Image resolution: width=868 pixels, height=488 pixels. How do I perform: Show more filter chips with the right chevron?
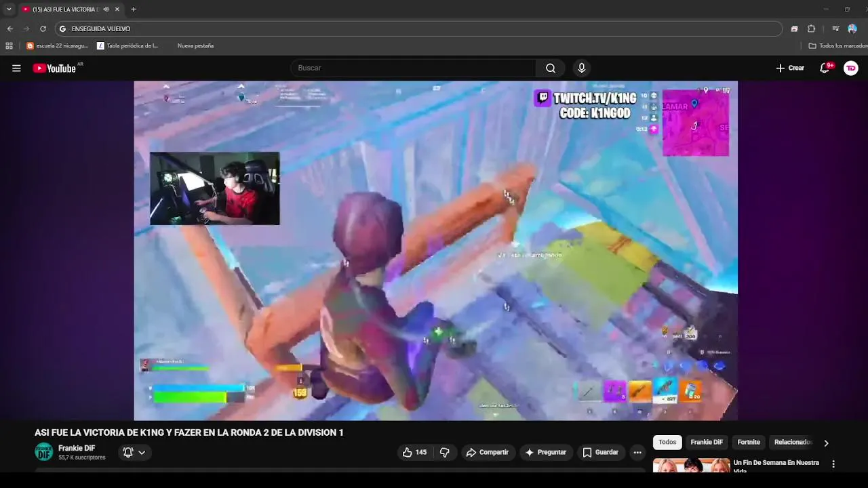point(826,443)
